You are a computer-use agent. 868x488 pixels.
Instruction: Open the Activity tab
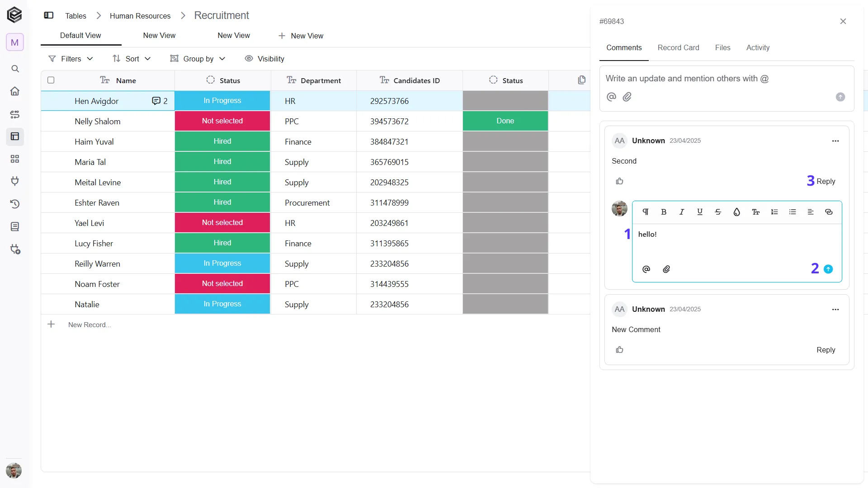[x=758, y=47]
